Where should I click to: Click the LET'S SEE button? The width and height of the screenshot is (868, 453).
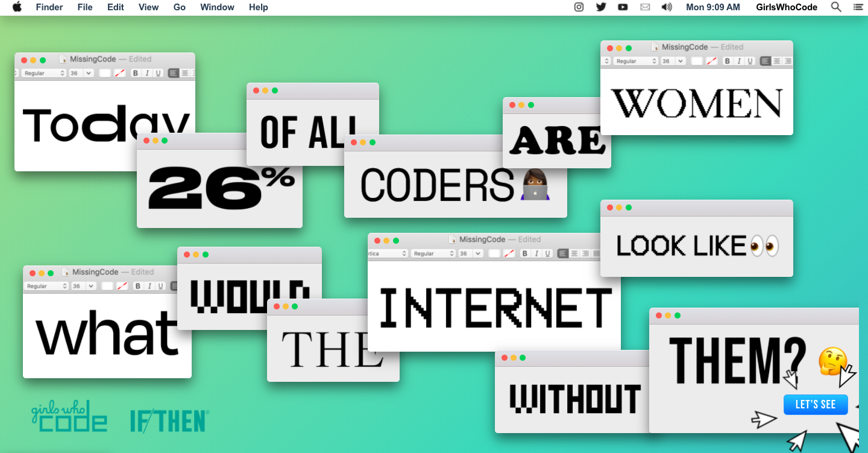coord(815,405)
